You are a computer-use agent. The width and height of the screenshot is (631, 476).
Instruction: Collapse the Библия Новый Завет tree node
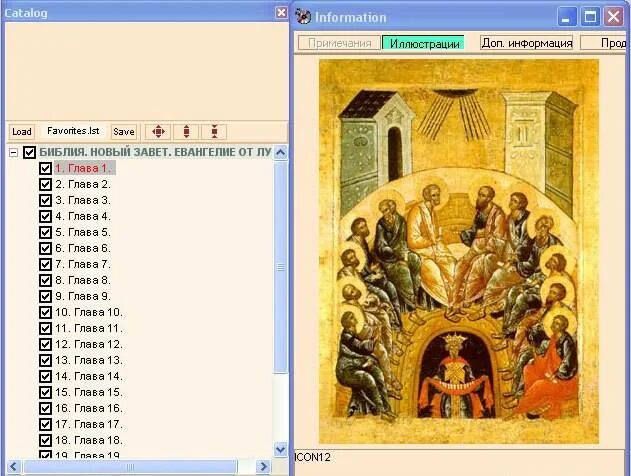(14, 152)
